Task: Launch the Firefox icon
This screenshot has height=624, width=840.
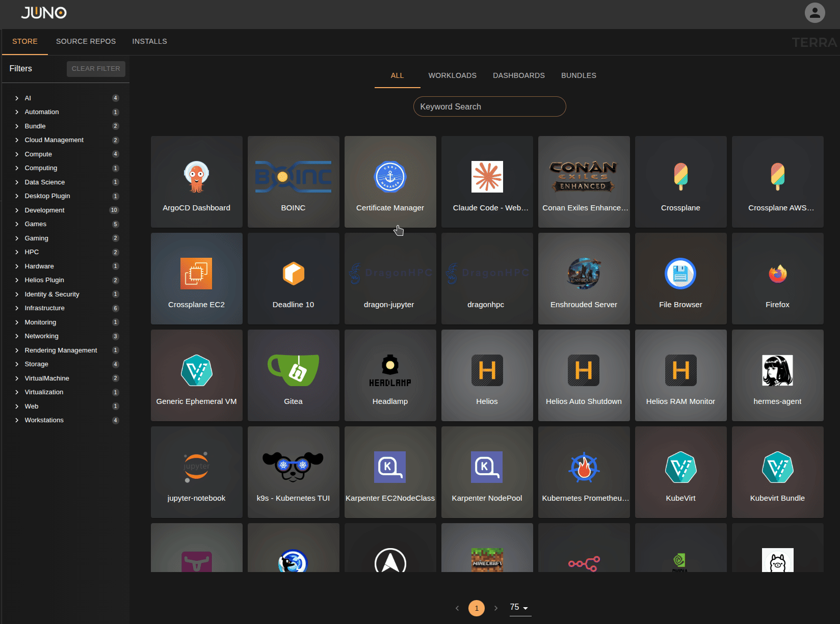Action: (x=777, y=274)
